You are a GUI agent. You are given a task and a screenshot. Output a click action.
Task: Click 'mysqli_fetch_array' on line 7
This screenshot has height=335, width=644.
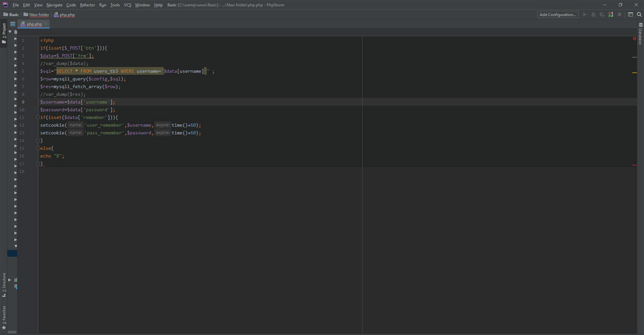(x=77, y=87)
